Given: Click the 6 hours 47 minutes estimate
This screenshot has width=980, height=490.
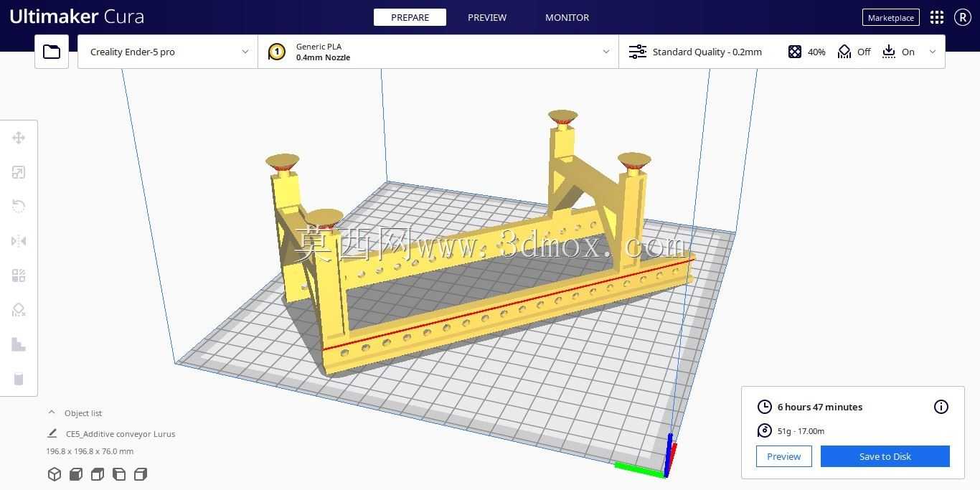Looking at the screenshot, I should 820,407.
